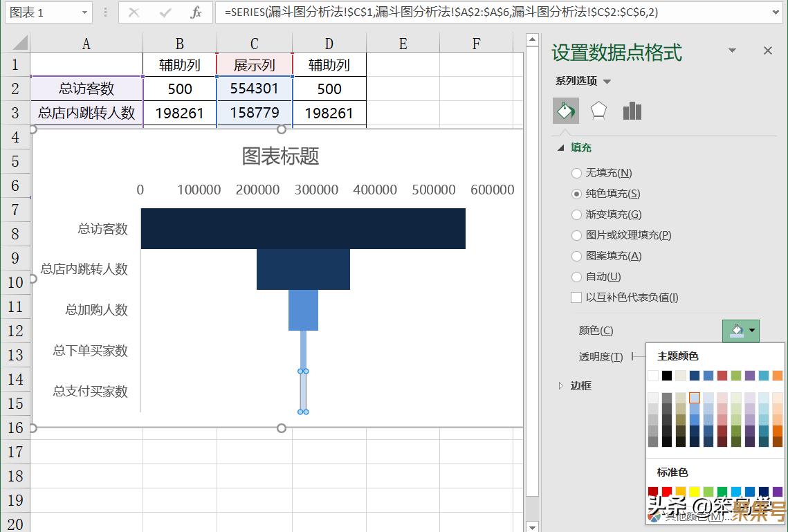The height and width of the screenshot is (532, 788).
Task: Click the fill color paint bucket button
Action: tap(735, 331)
